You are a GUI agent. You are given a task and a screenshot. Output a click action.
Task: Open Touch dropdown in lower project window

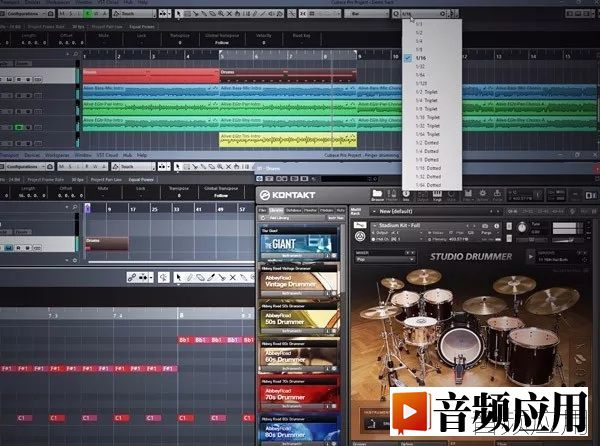click(134, 167)
